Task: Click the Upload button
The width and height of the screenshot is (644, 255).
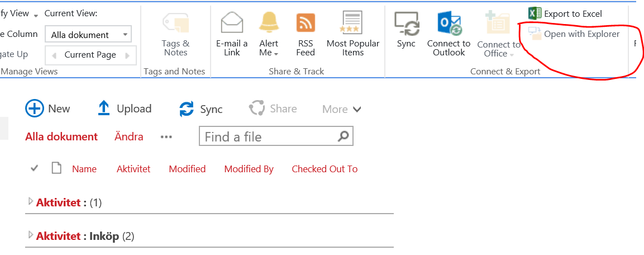Action: pos(125,108)
